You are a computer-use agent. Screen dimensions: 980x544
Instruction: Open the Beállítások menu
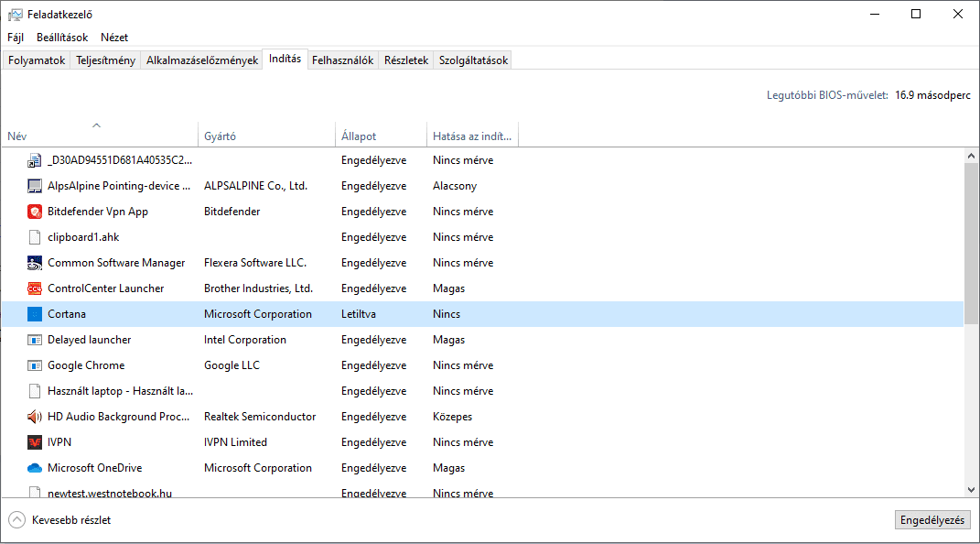[62, 38]
